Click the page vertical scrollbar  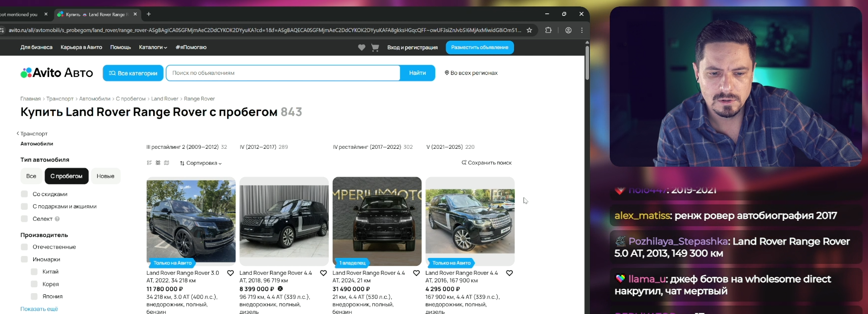click(x=587, y=63)
